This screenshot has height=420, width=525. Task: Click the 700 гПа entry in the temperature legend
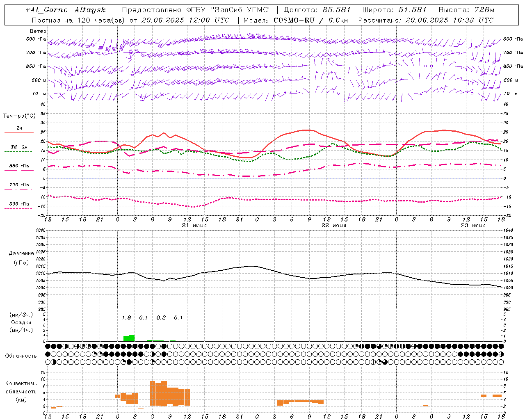(19, 185)
